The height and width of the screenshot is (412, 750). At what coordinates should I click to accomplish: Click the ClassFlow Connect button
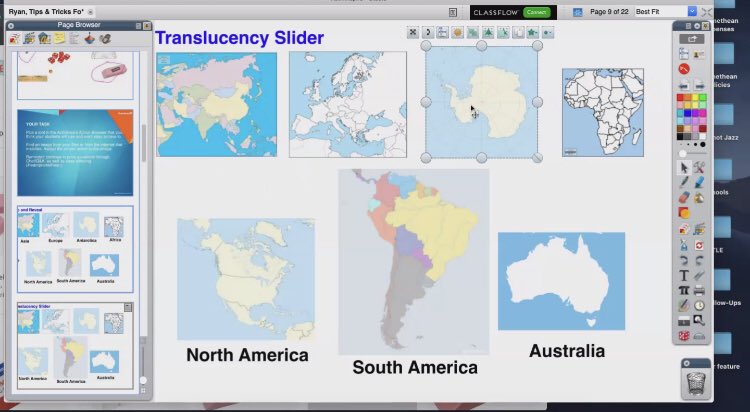click(x=536, y=12)
